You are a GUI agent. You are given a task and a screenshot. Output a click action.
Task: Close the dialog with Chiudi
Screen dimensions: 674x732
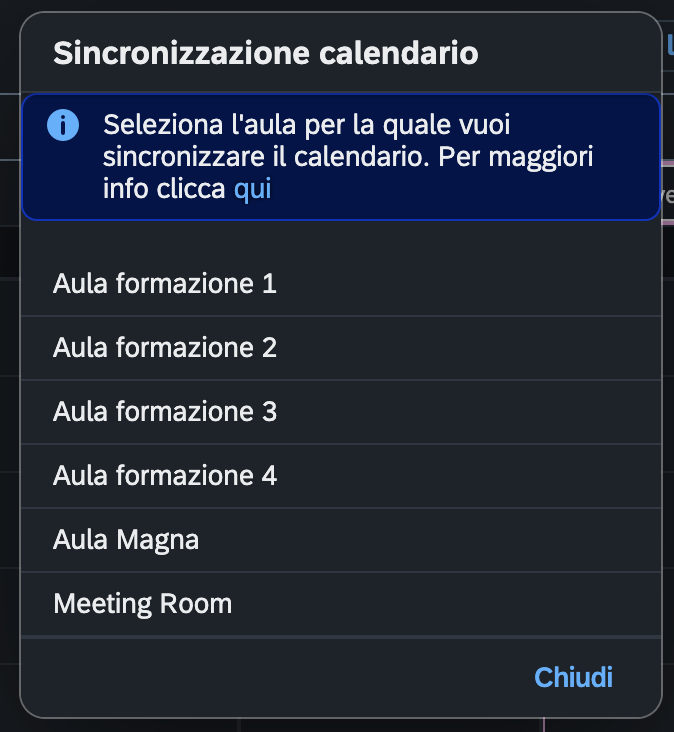[573, 677]
